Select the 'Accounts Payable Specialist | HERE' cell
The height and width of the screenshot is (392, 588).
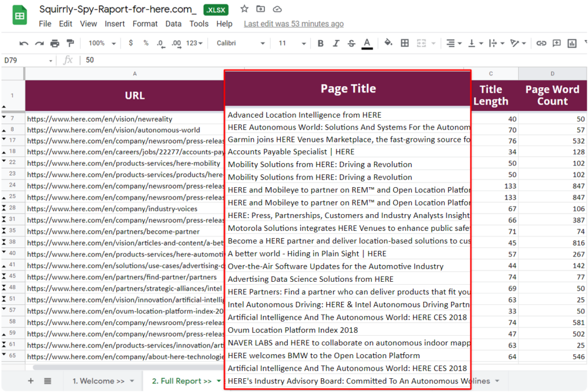point(347,152)
